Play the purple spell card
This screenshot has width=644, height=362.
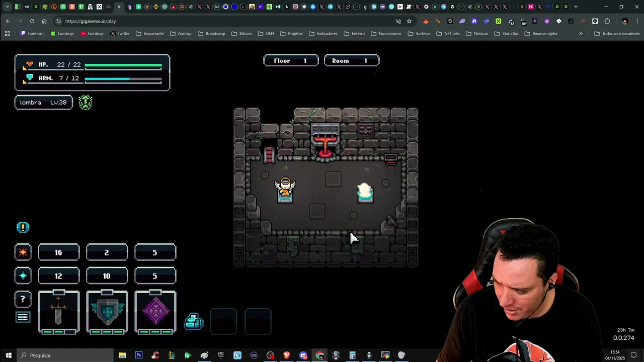point(155,312)
